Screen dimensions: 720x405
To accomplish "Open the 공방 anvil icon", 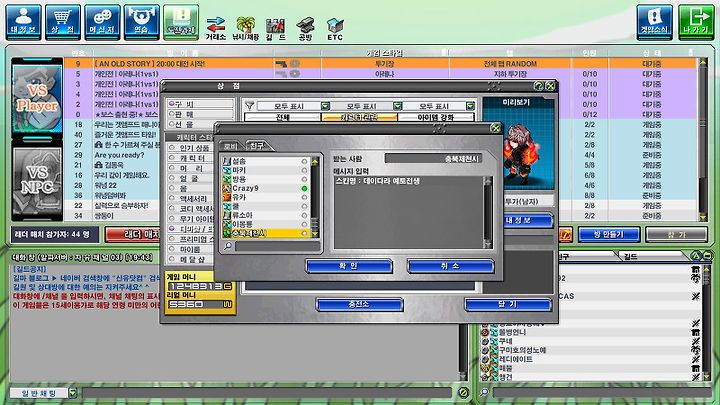I will point(305,28).
